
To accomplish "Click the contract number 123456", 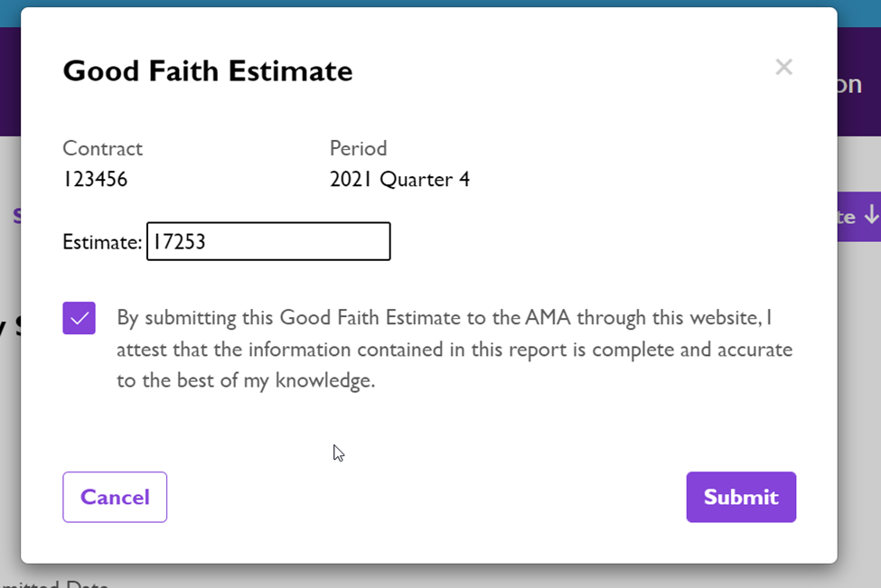I will 95,179.
